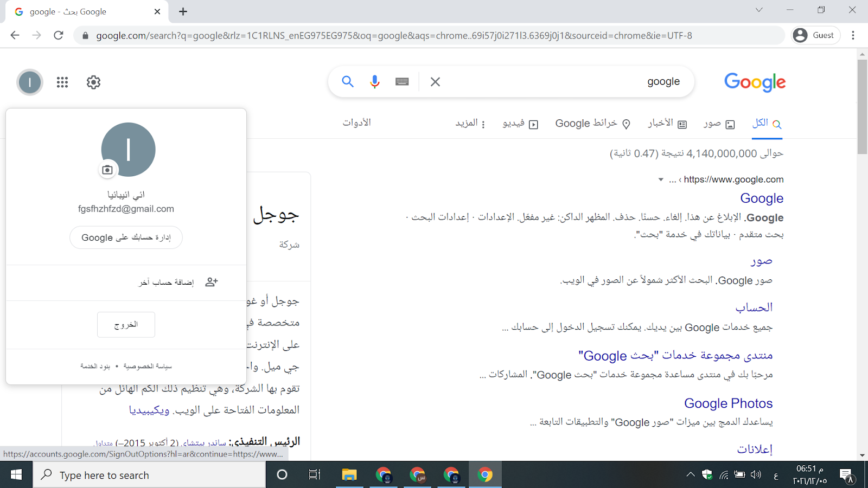Switch to the فيديو tab
This screenshot has height=488, width=868.
coord(520,124)
